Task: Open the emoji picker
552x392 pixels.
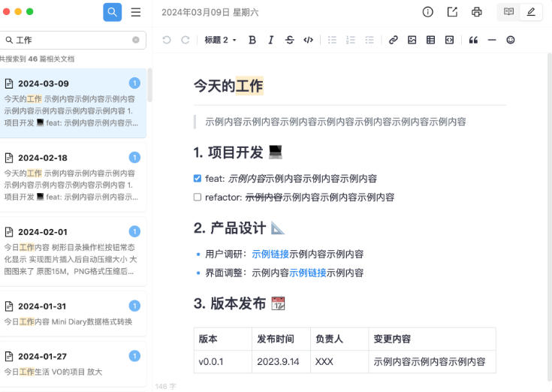Action: point(511,40)
